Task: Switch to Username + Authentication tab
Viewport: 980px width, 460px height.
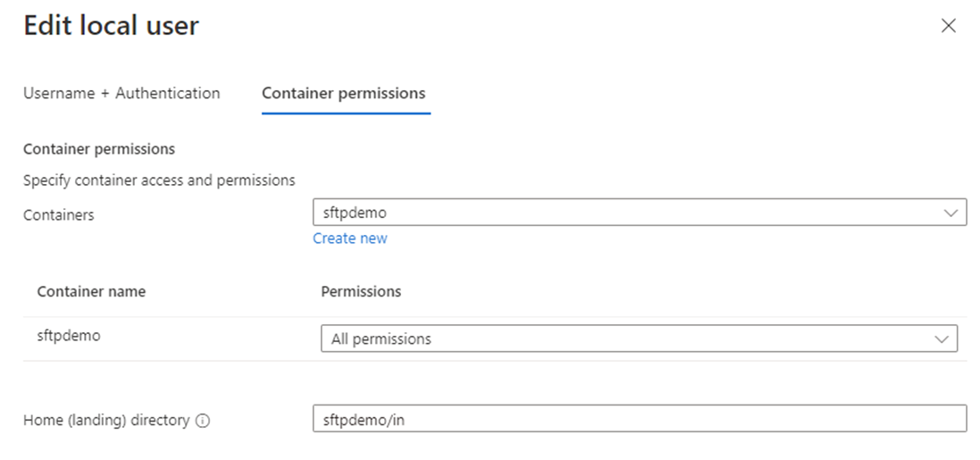Action: click(121, 93)
